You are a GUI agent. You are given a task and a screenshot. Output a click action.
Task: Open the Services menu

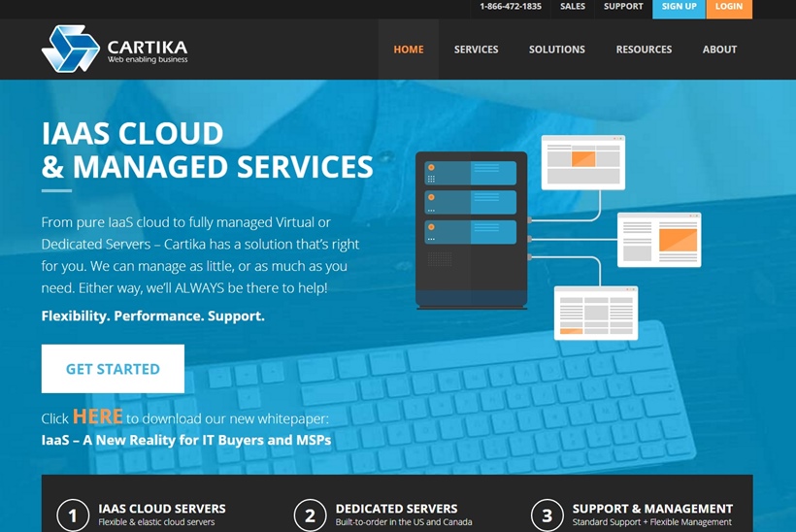point(477,50)
